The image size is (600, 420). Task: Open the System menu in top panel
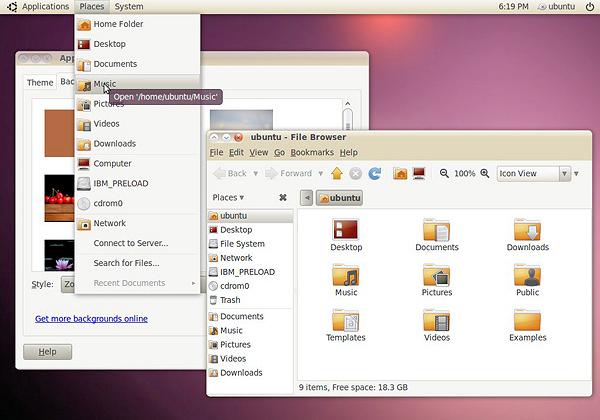point(129,7)
